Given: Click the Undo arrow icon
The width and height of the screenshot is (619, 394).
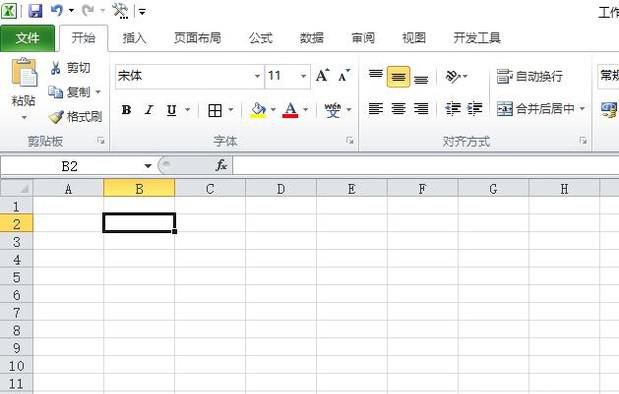Looking at the screenshot, I should click(56, 11).
